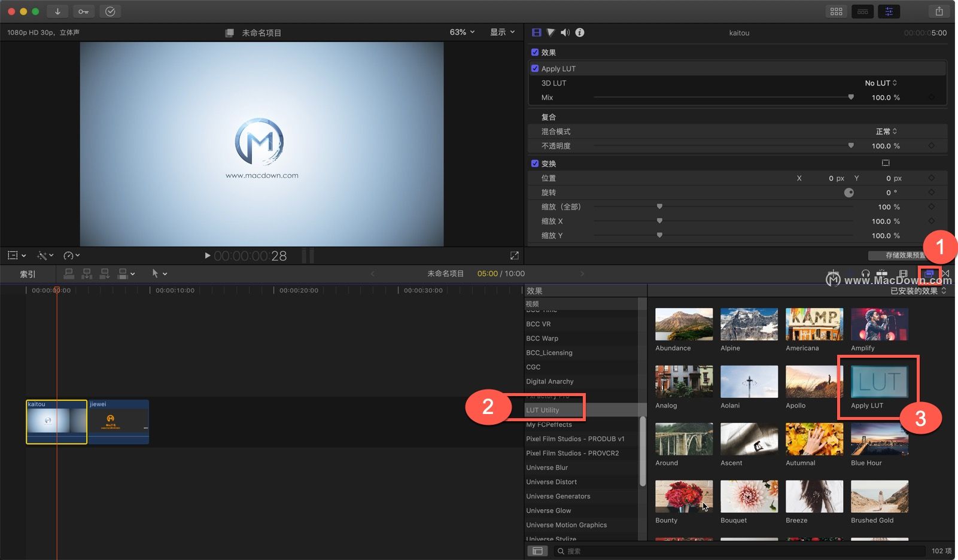Open the 63% viewer zoom dropdown
Viewport: 958px width, 560px height.
pos(461,32)
